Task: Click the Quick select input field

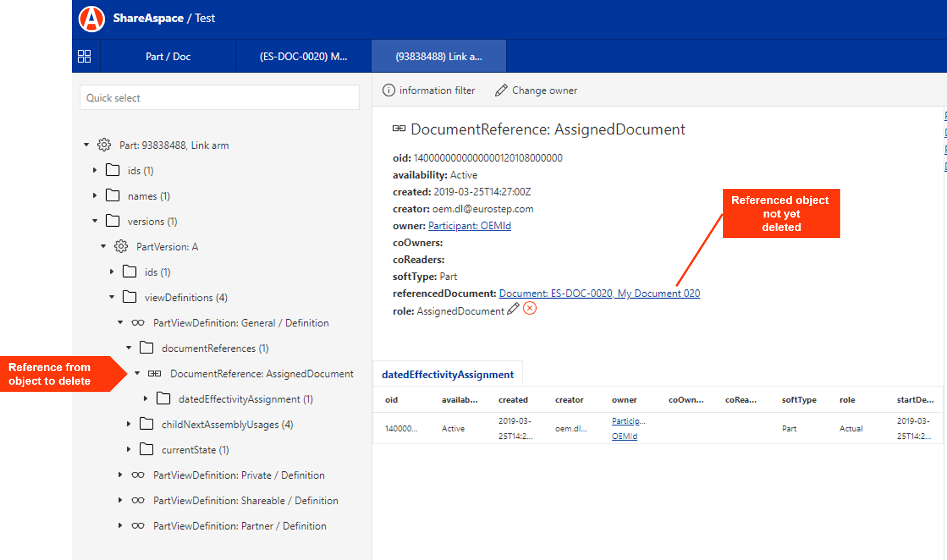Action: [x=219, y=98]
